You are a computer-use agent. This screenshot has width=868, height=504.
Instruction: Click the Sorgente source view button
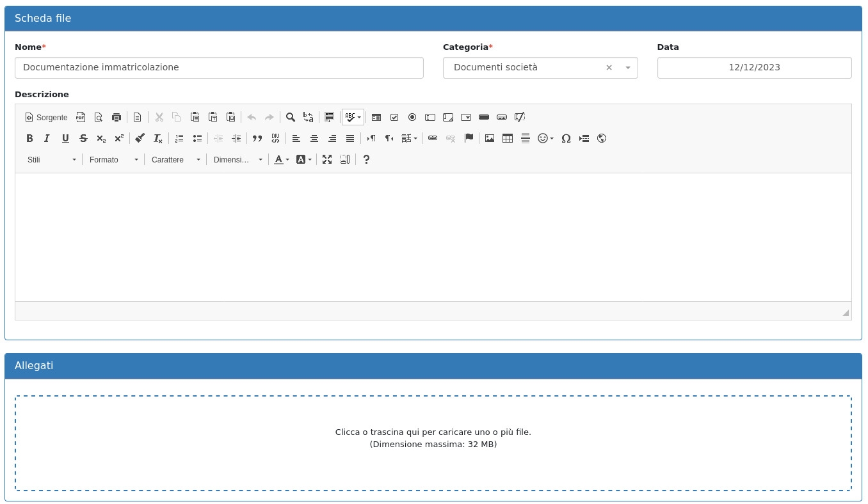tap(46, 117)
